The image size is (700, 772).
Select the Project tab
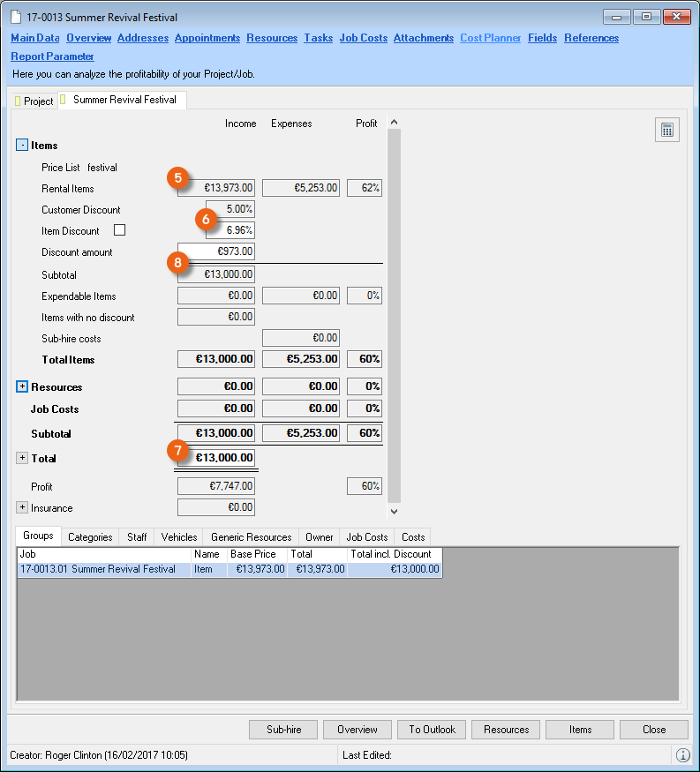(x=34, y=101)
